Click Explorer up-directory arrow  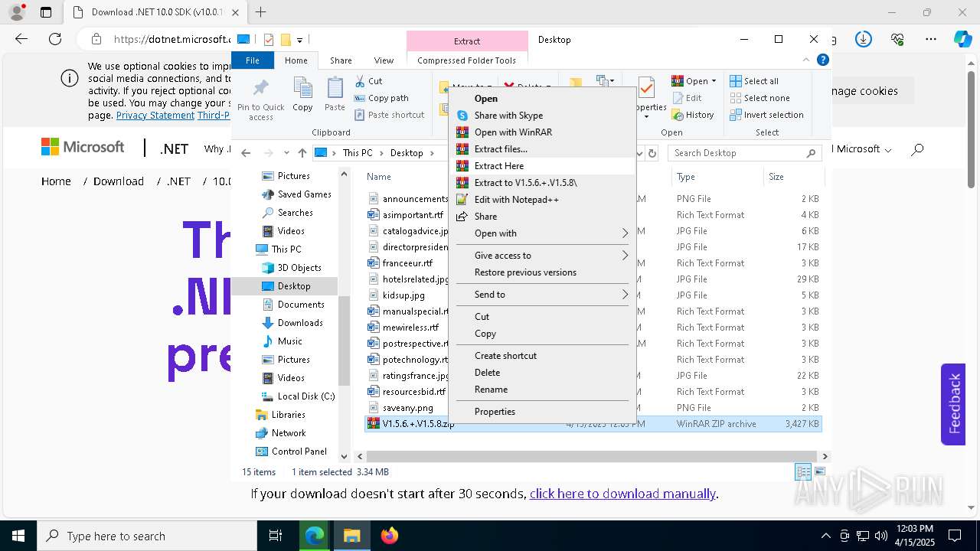pos(302,153)
